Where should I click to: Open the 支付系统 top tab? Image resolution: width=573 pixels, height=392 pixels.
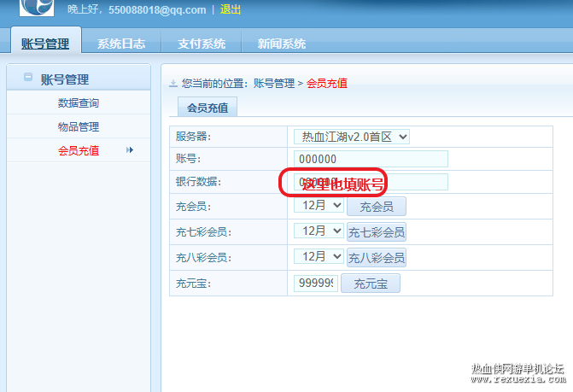coord(202,44)
